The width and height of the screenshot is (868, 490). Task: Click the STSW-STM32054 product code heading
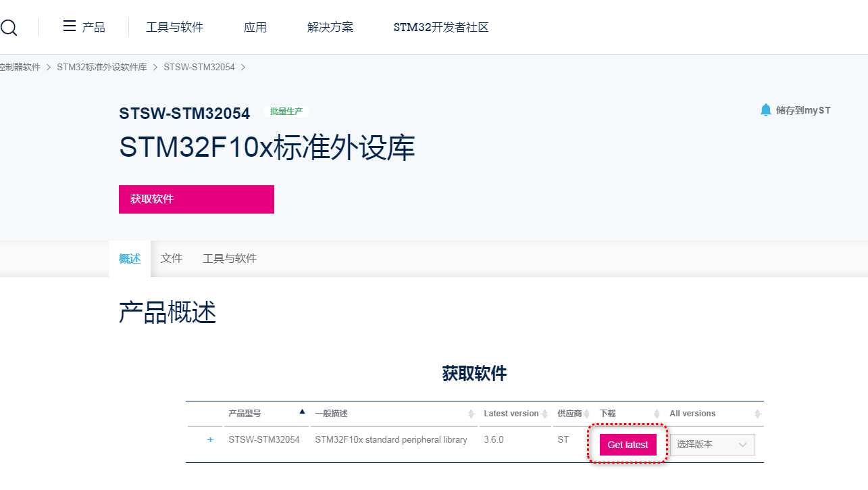click(x=184, y=114)
